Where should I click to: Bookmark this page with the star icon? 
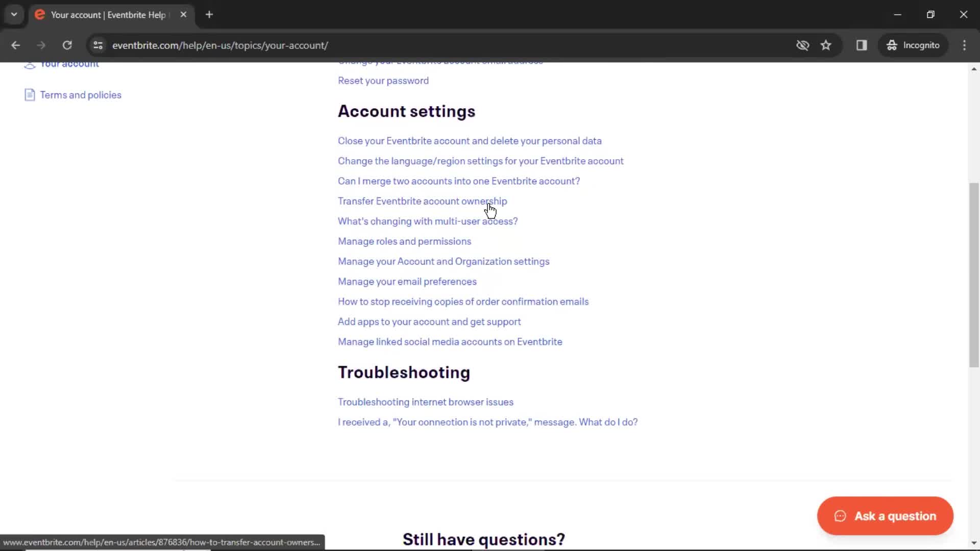(826, 45)
